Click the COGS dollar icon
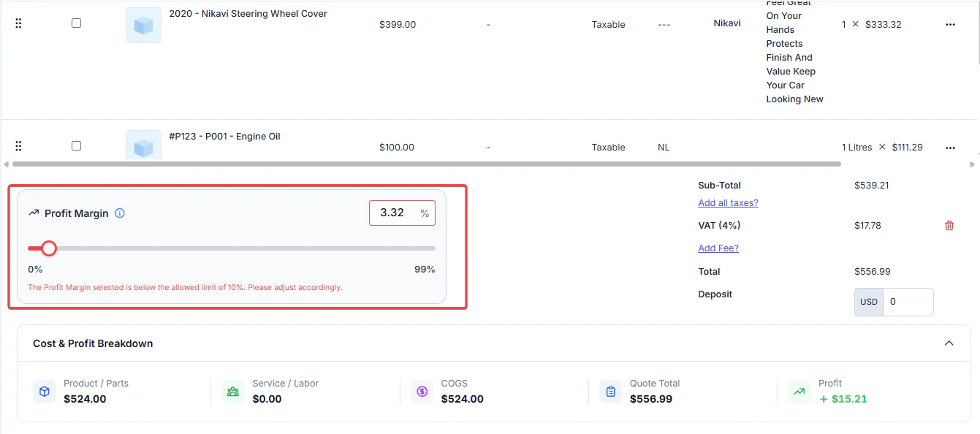This screenshot has width=980, height=434. pyautogui.click(x=422, y=392)
